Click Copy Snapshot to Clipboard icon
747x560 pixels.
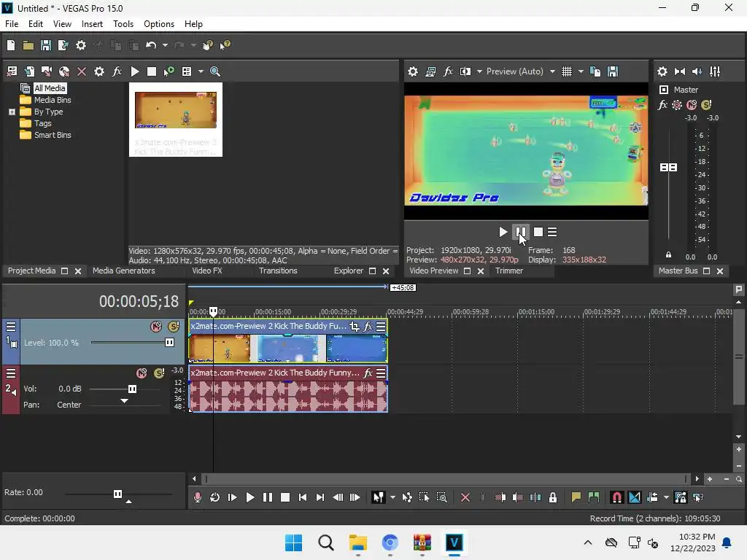[x=595, y=71]
